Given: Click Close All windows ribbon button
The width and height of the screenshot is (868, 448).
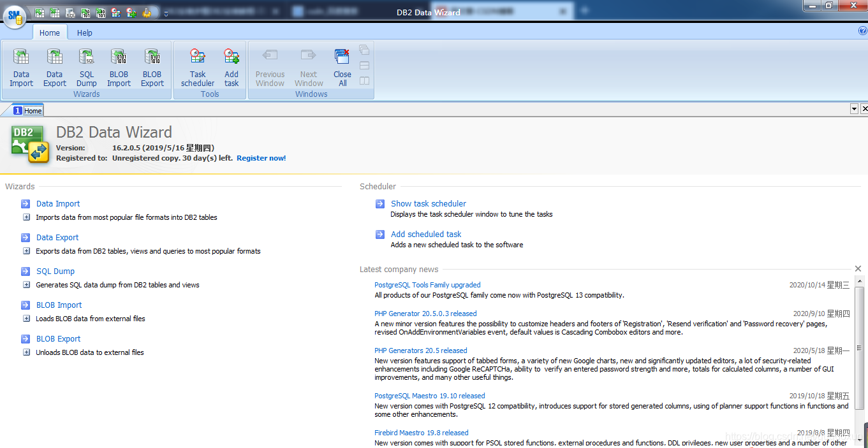Looking at the screenshot, I should [x=342, y=68].
